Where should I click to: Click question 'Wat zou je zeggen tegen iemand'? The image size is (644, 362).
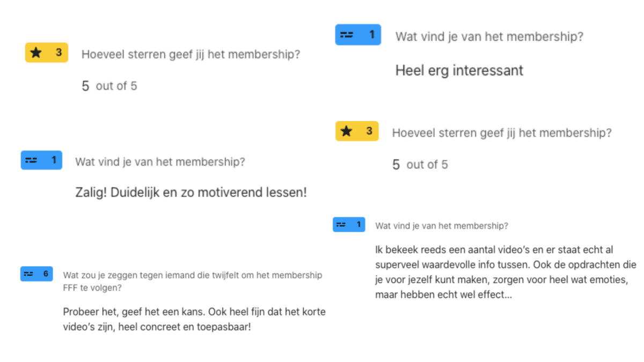193,282
